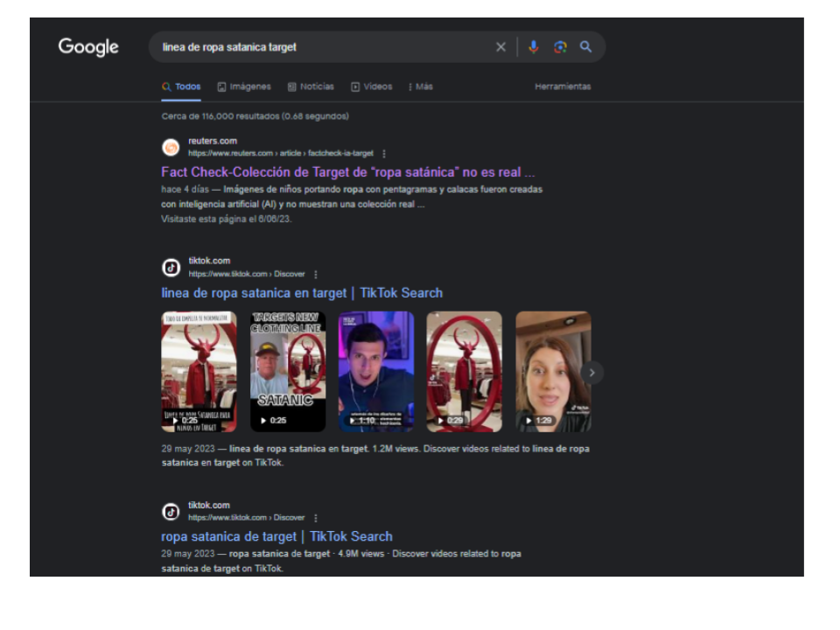Click the result count text 'Cerca de 116,000 resultados'
This screenshot has height=630, width=840.
tap(255, 116)
